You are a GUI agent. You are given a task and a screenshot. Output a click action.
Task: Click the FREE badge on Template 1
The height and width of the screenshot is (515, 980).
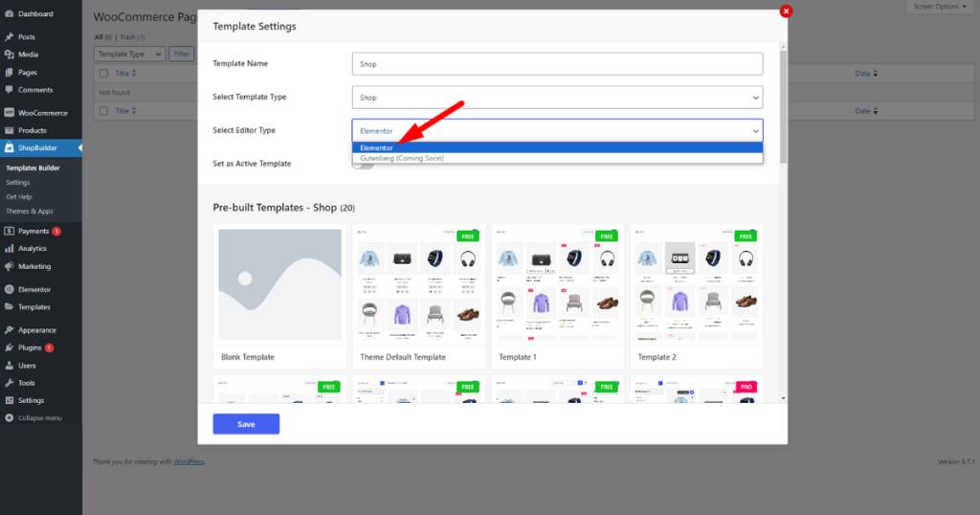click(x=606, y=236)
